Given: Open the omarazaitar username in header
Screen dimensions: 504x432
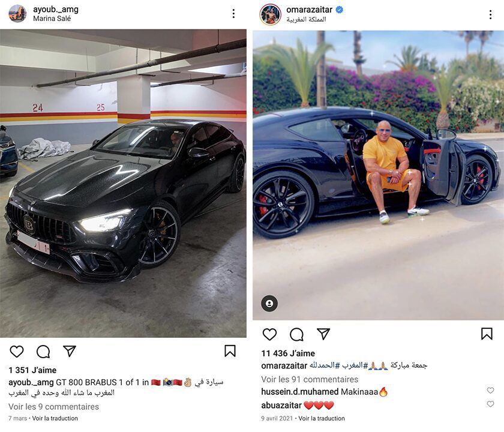Looking at the screenshot, I should (309, 10).
